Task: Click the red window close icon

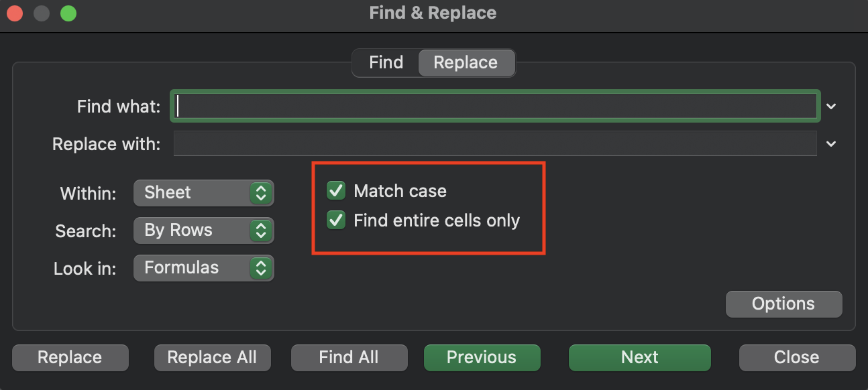Action: (15, 13)
